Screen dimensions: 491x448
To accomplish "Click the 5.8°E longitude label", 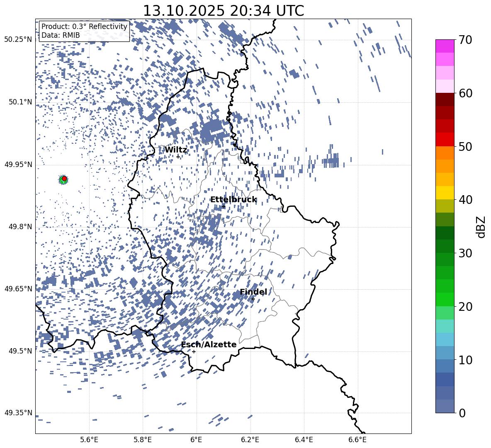I will [143, 440].
